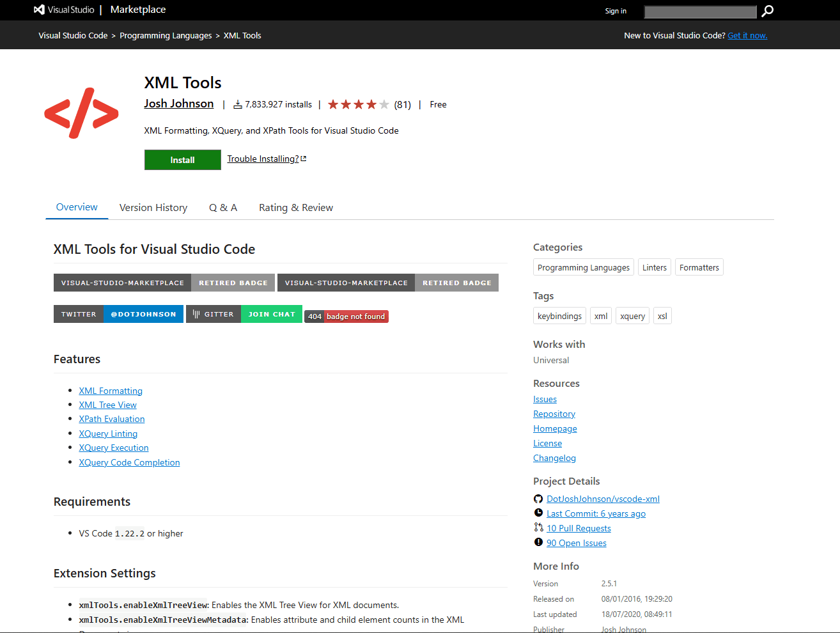Open the XML Tree View link
The image size is (840, 633).
tap(107, 405)
